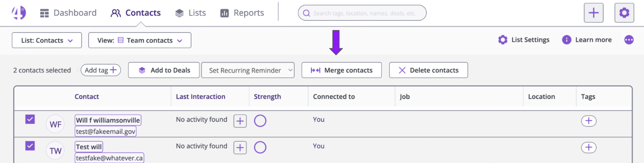Add a tag to Test will row

589,148
